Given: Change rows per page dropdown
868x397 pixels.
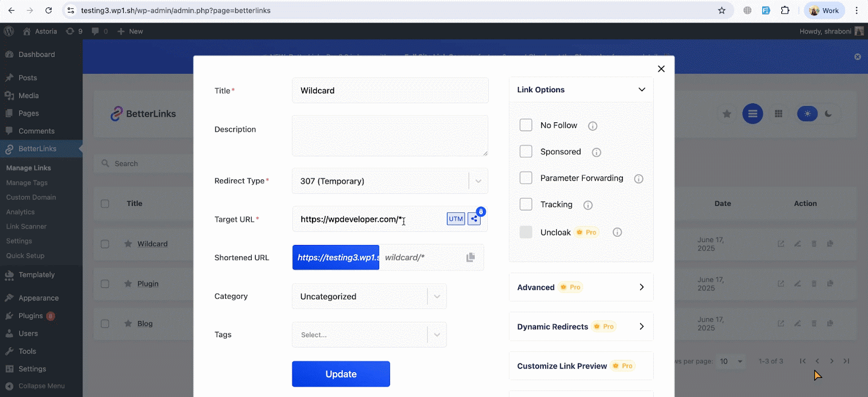Looking at the screenshot, I should pyautogui.click(x=731, y=361).
